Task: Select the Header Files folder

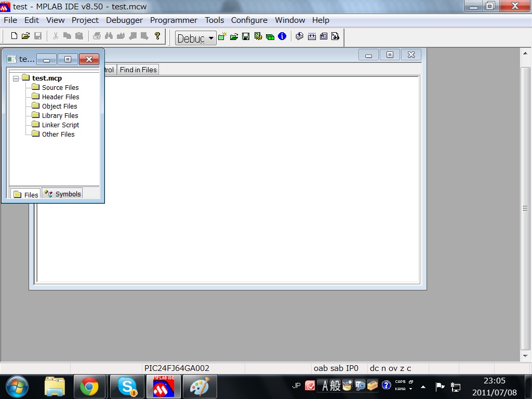Action: click(60, 97)
